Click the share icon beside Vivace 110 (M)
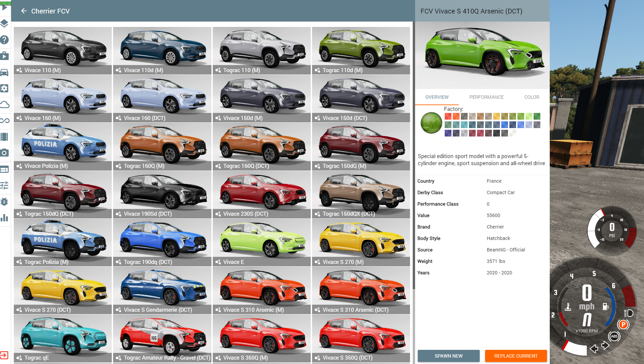644x364 pixels. click(x=19, y=70)
